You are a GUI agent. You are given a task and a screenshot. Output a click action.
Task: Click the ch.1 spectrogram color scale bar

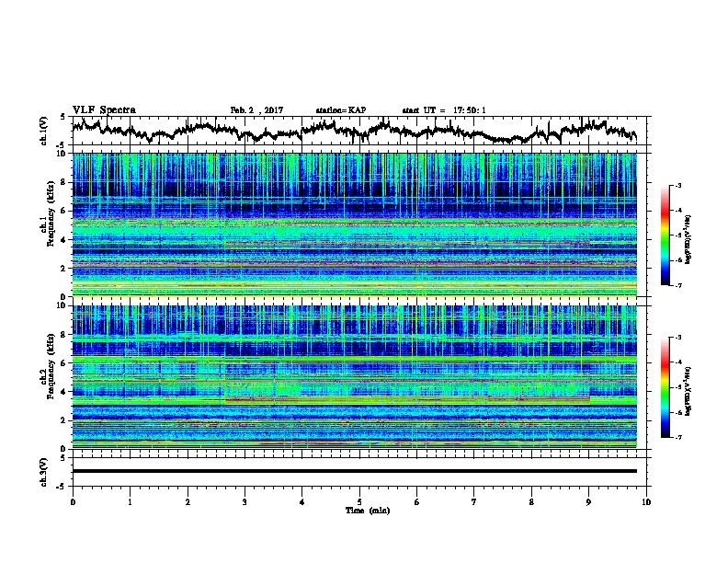point(665,236)
